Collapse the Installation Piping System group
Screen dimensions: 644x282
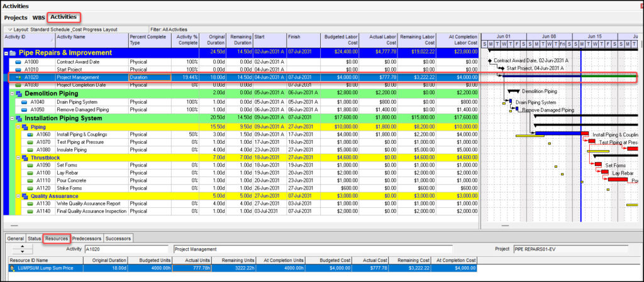click(12, 119)
